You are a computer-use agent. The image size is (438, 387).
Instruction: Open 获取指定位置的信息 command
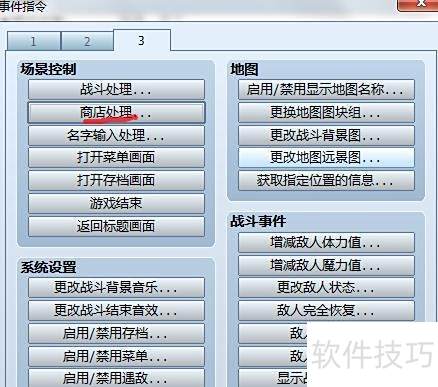pos(326,181)
